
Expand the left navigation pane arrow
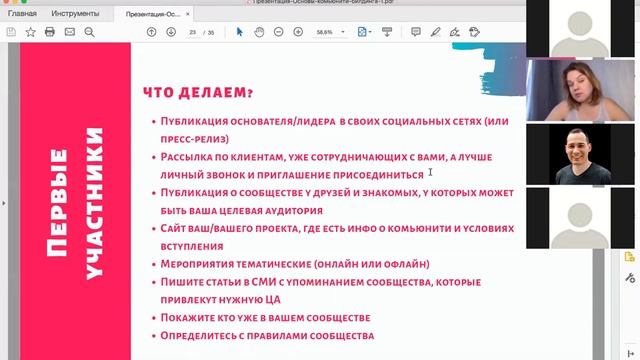pyautogui.click(x=3, y=203)
